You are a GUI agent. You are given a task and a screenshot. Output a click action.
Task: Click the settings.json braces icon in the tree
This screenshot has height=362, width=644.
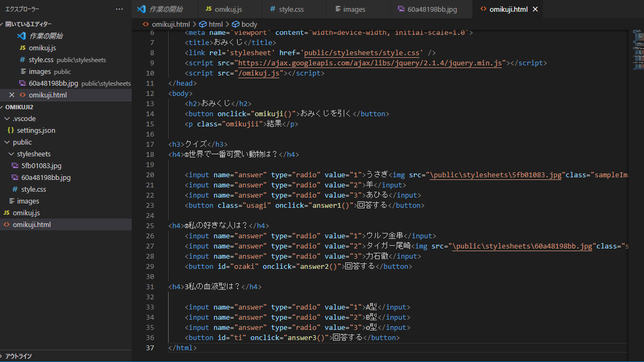(11, 130)
